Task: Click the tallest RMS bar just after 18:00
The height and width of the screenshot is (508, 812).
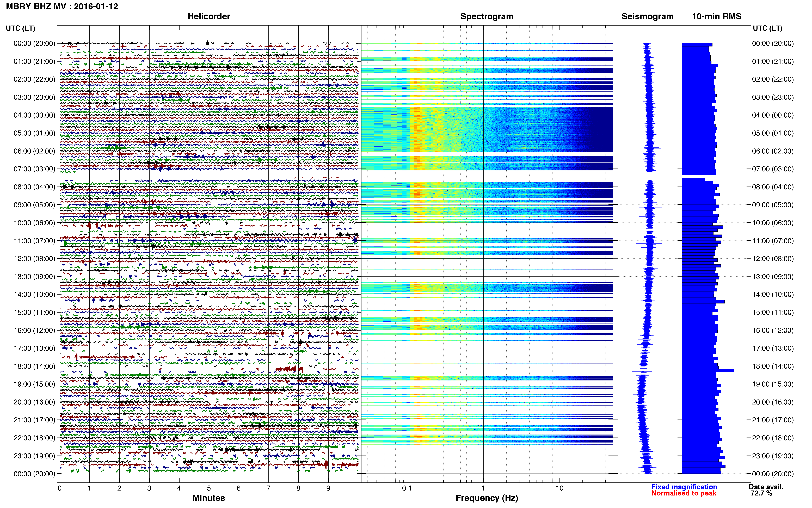Action: click(708, 371)
